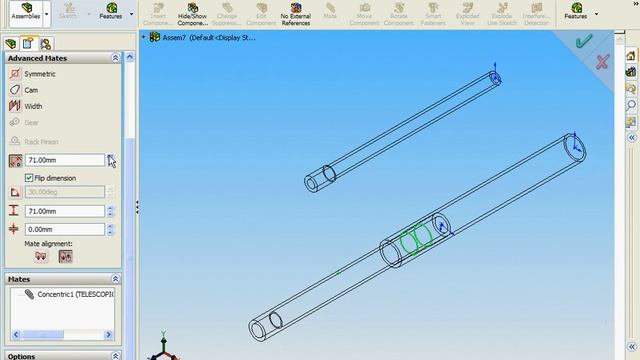The height and width of the screenshot is (360, 640).
Task: Click the panel splitter handle
Action: tap(137, 207)
